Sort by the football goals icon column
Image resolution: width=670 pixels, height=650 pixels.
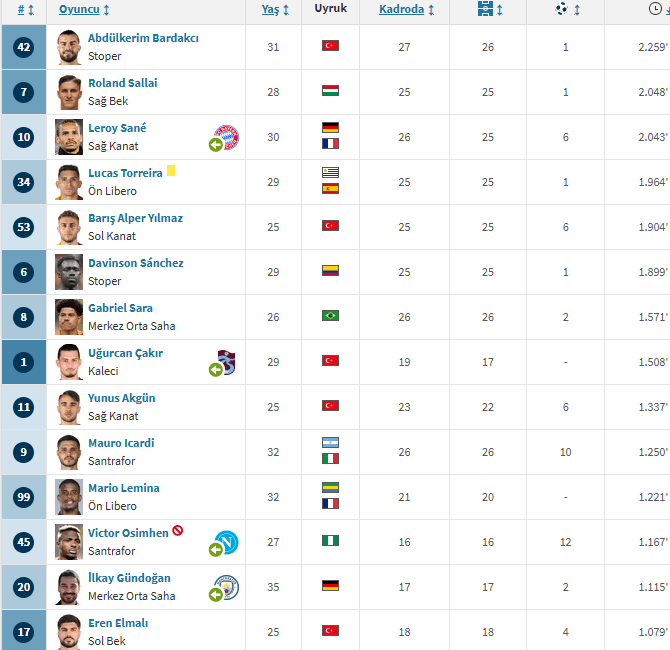click(562, 9)
